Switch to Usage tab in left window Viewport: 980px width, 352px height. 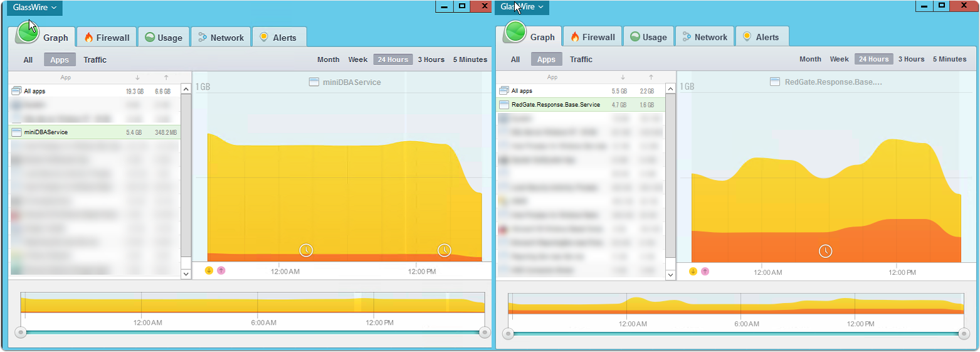(x=163, y=38)
